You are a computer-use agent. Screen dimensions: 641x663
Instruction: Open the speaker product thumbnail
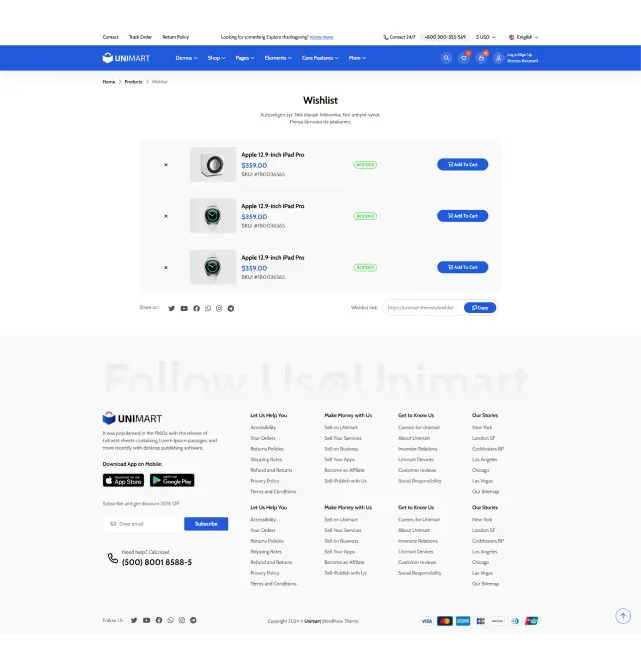coord(213,164)
